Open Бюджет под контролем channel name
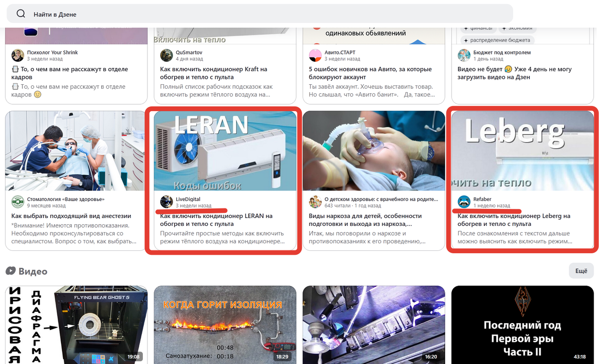Viewport: 599px width, 364px height. [x=502, y=52]
